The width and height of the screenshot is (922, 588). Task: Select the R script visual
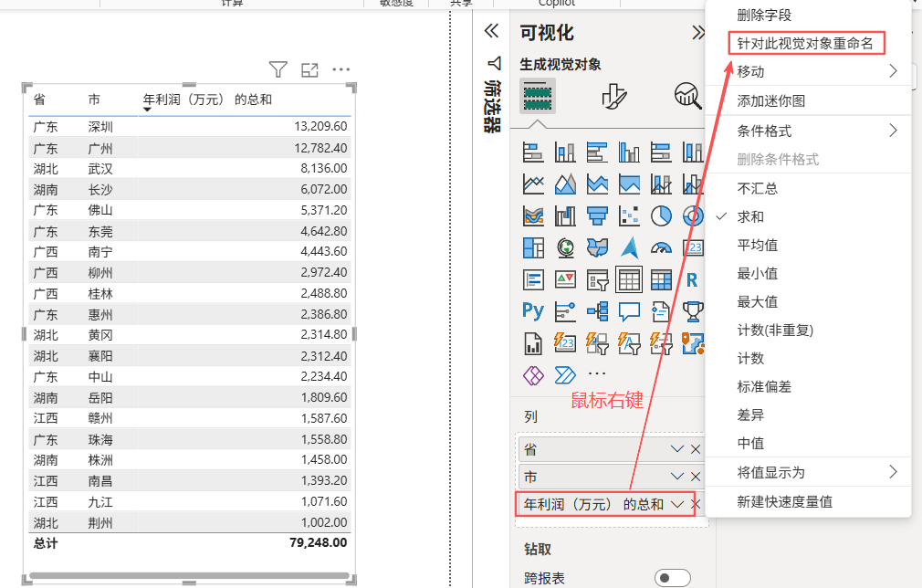tap(692, 280)
